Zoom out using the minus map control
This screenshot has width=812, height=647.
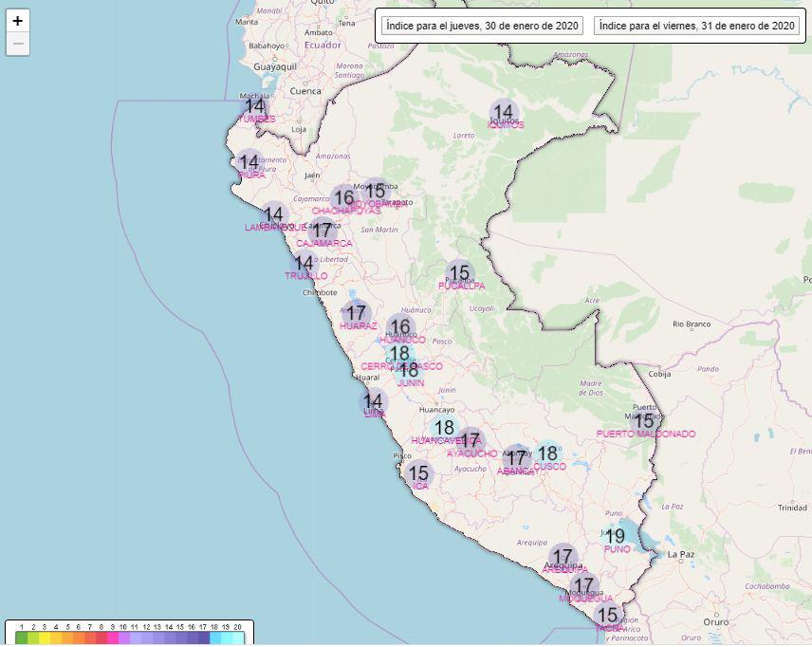point(17,43)
